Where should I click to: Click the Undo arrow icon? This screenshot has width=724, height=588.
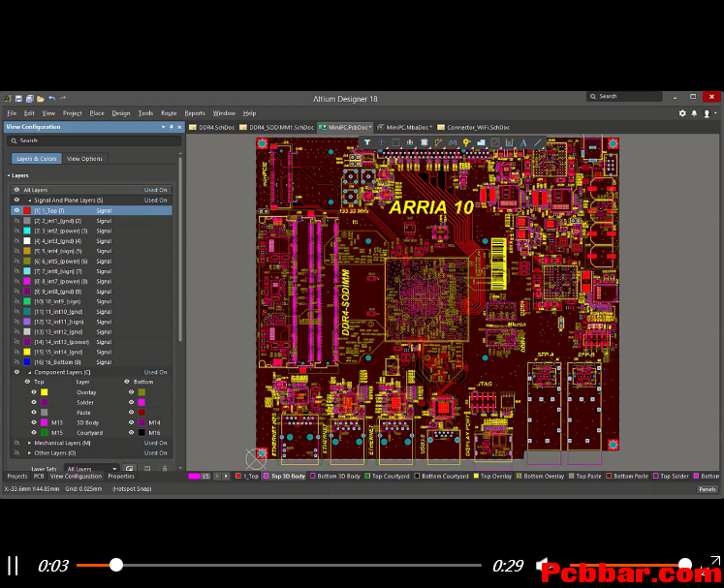52,98
